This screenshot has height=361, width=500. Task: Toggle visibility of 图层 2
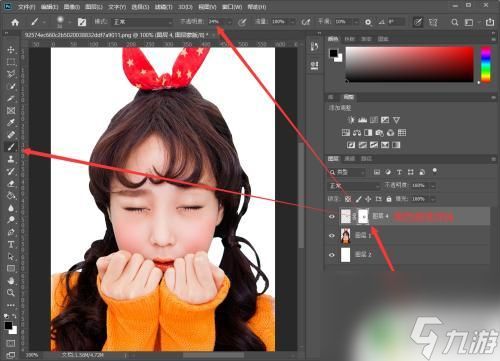[332, 255]
